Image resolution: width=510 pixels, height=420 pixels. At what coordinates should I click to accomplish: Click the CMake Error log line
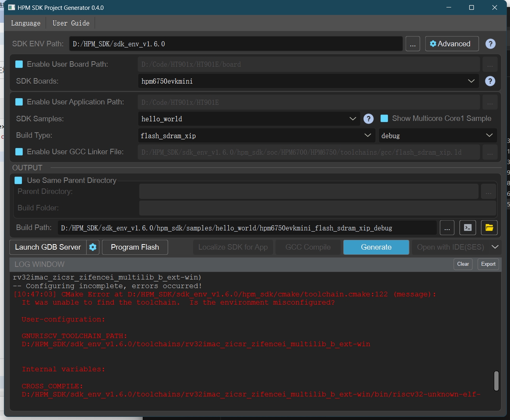[224, 294]
